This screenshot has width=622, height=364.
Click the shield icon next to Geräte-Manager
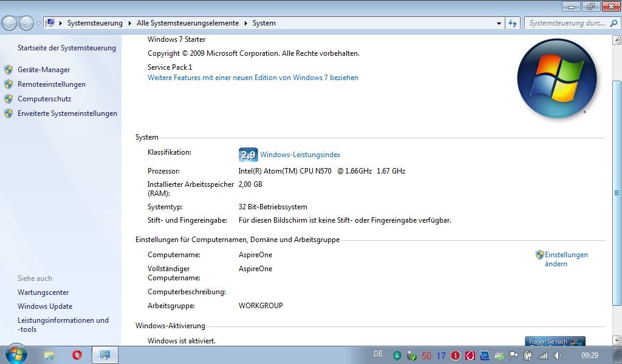pyautogui.click(x=9, y=70)
